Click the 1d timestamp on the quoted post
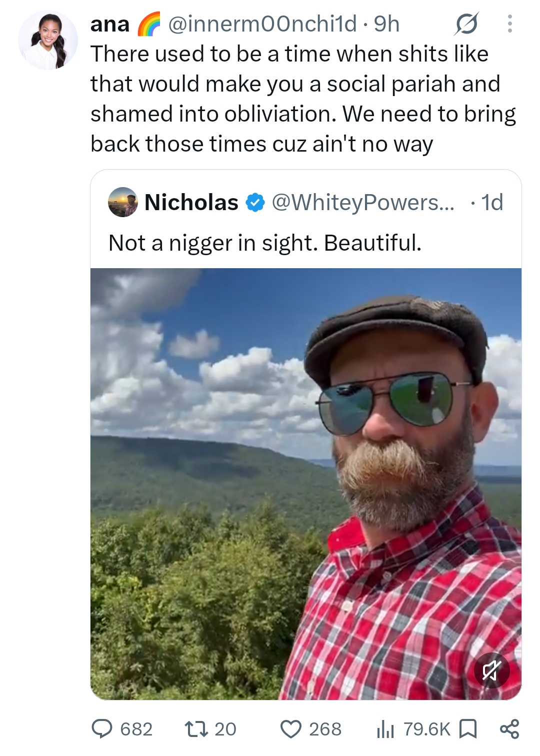The height and width of the screenshot is (756, 540). point(492,202)
